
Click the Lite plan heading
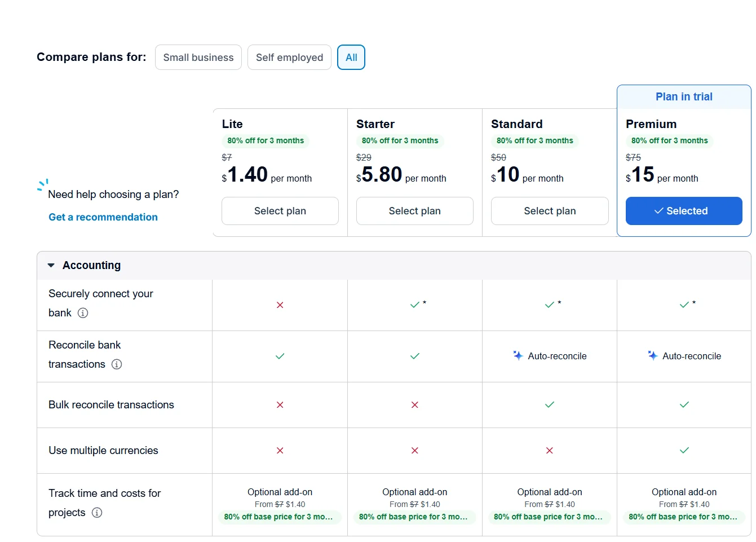[x=232, y=124]
